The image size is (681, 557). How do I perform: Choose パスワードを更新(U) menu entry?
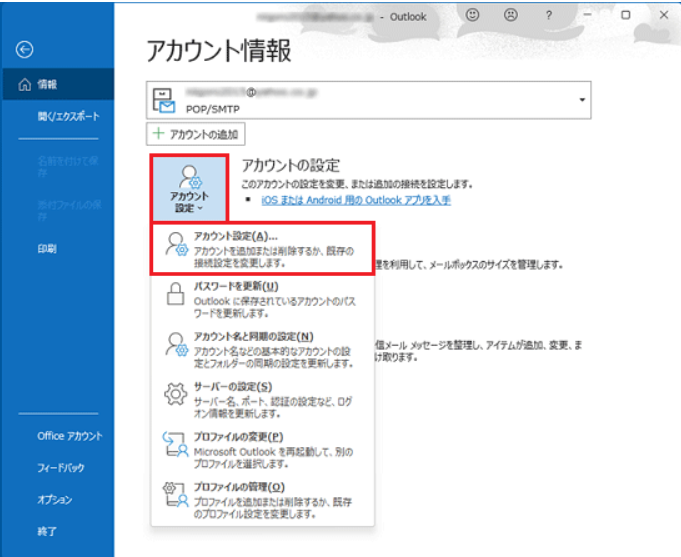[262, 299]
